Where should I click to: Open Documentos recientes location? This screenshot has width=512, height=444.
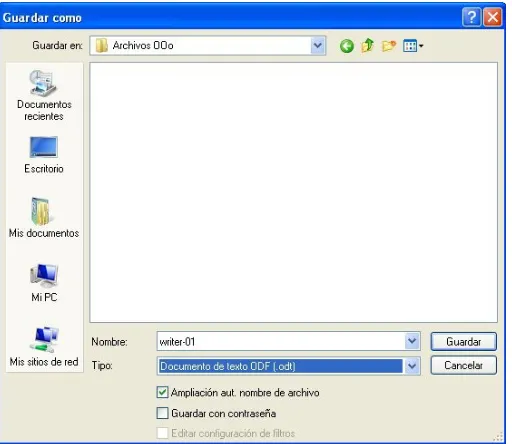pyautogui.click(x=44, y=95)
